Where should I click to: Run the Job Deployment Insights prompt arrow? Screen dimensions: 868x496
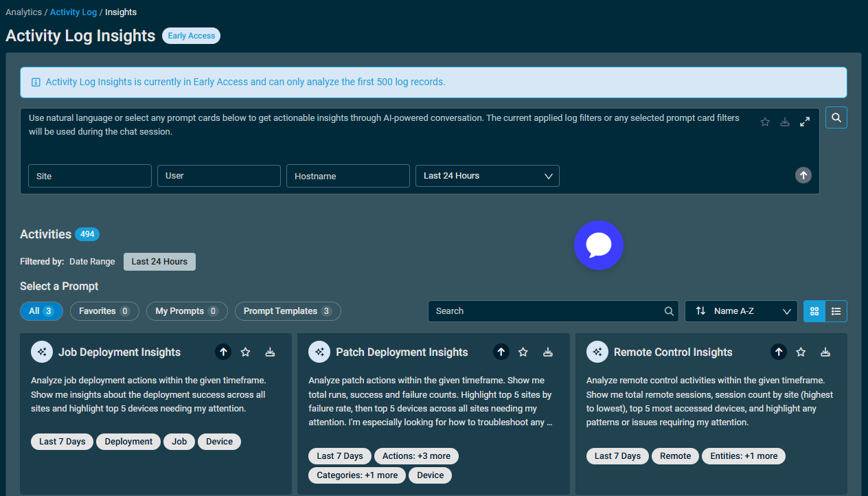point(223,352)
